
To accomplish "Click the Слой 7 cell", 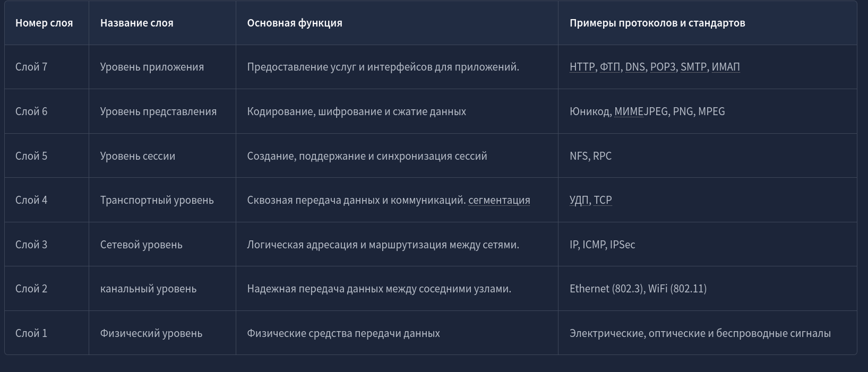I will tap(47, 67).
